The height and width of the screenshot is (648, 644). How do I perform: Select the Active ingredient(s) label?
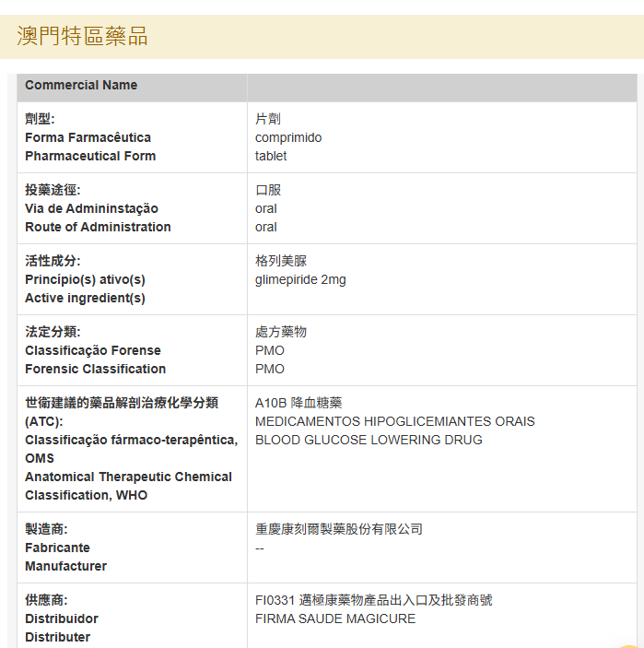pyautogui.click(x=85, y=298)
